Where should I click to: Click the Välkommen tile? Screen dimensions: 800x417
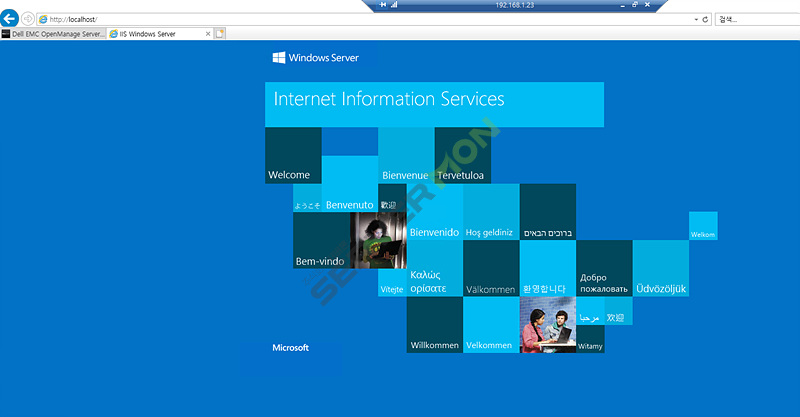(x=491, y=268)
